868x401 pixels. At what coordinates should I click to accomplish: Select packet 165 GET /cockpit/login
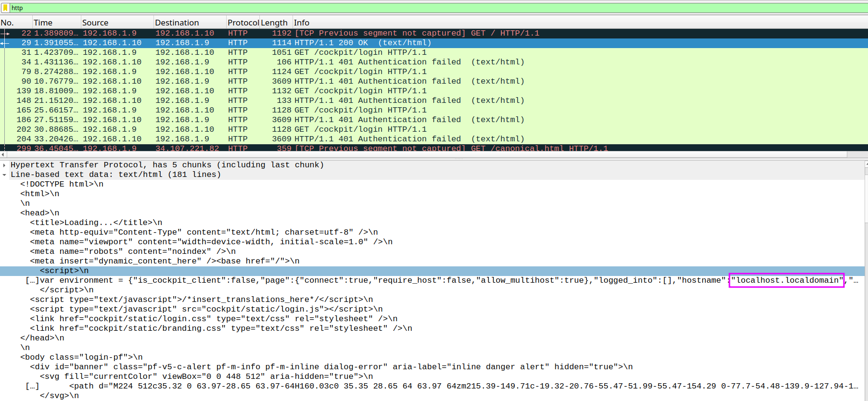pyautogui.click(x=434, y=110)
